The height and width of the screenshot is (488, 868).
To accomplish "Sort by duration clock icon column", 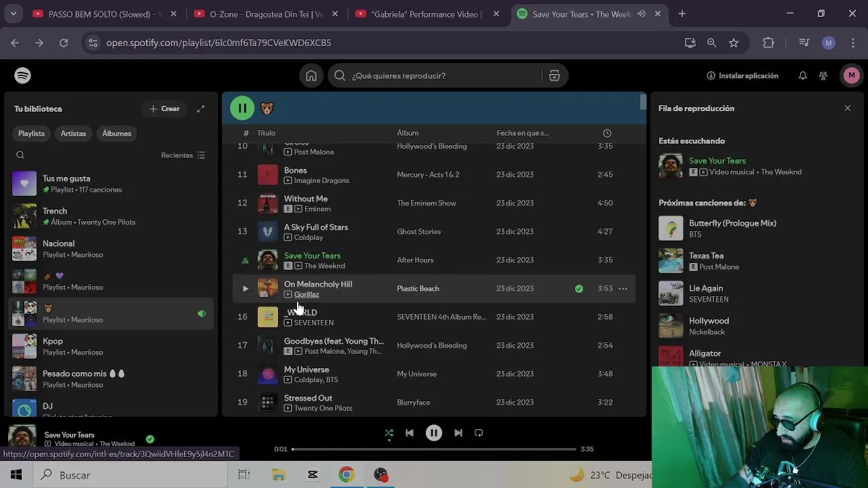I will pyautogui.click(x=607, y=133).
